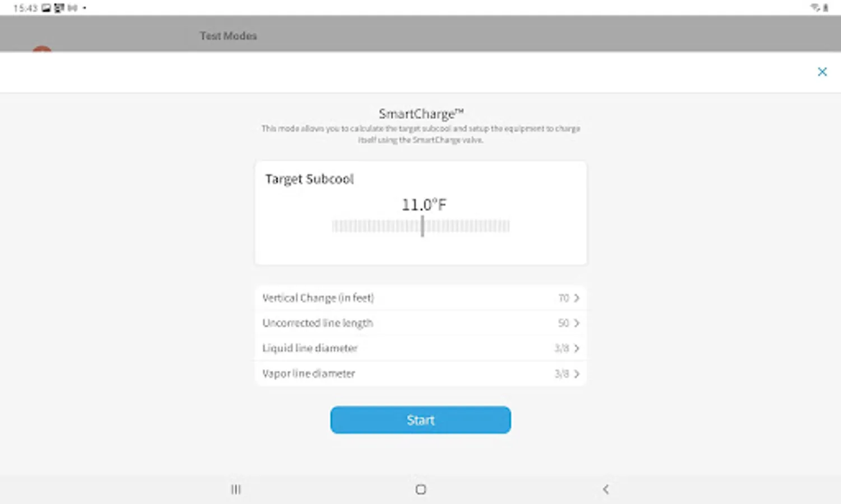841x504 pixels.
Task: Tap the 11.0°F target subcool value
Action: click(x=424, y=205)
